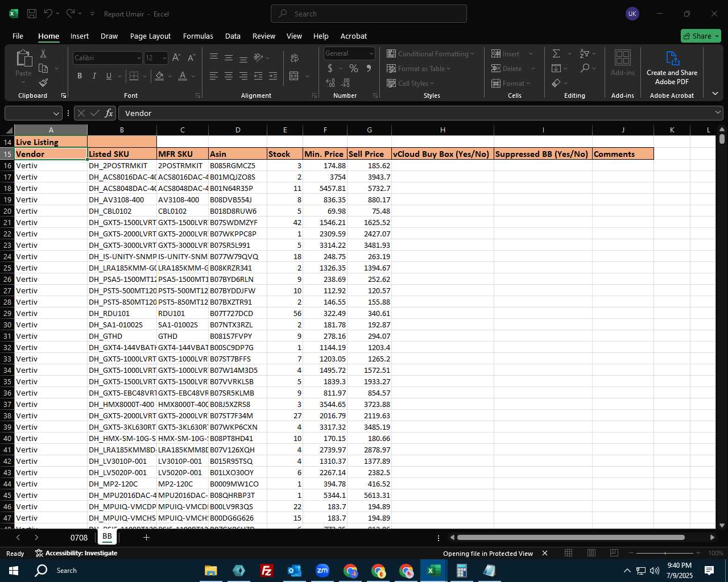The width and height of the screenshot is (728, 582).
Task: Select column H header
Action: click(x=442, y=130)
